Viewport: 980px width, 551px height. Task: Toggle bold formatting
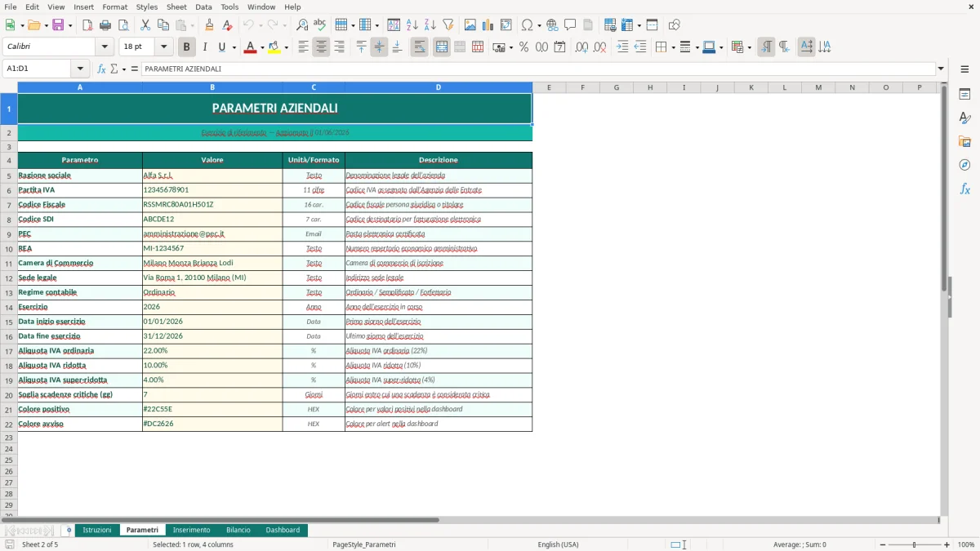click(x=187, y=47)
